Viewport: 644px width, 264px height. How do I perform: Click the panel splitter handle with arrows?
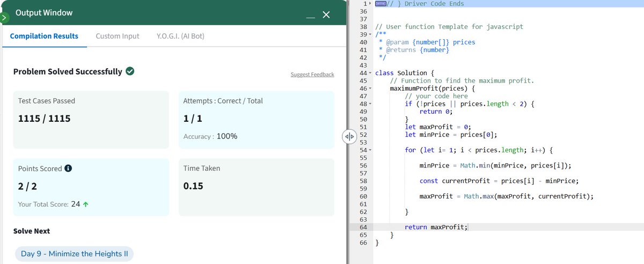pyautogui.click(x=349, y=137)
